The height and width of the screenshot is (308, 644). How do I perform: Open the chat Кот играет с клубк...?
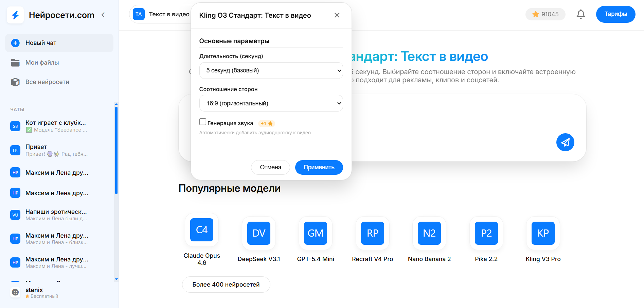[59, 126]
